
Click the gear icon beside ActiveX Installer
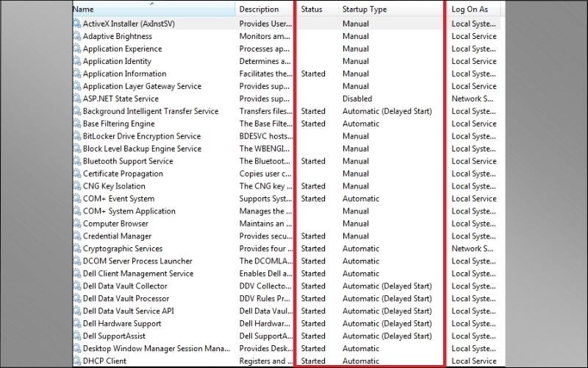tap(77, 24)
